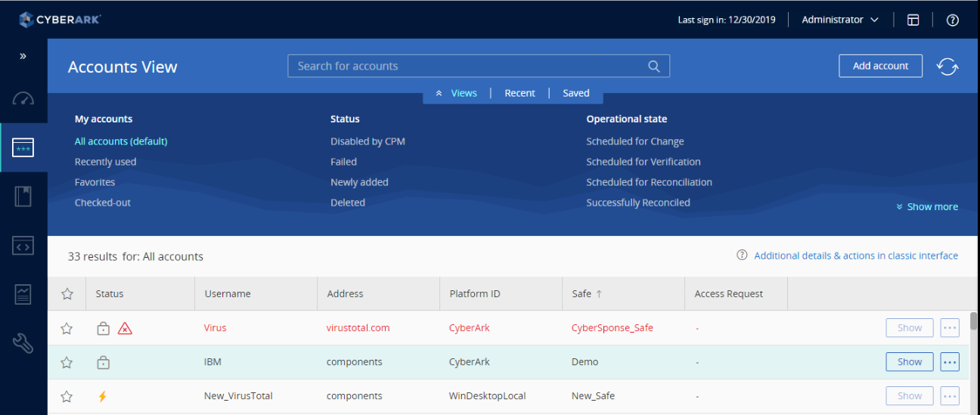
Task: Select Scheduled for Change view
Action: point(635,141)
